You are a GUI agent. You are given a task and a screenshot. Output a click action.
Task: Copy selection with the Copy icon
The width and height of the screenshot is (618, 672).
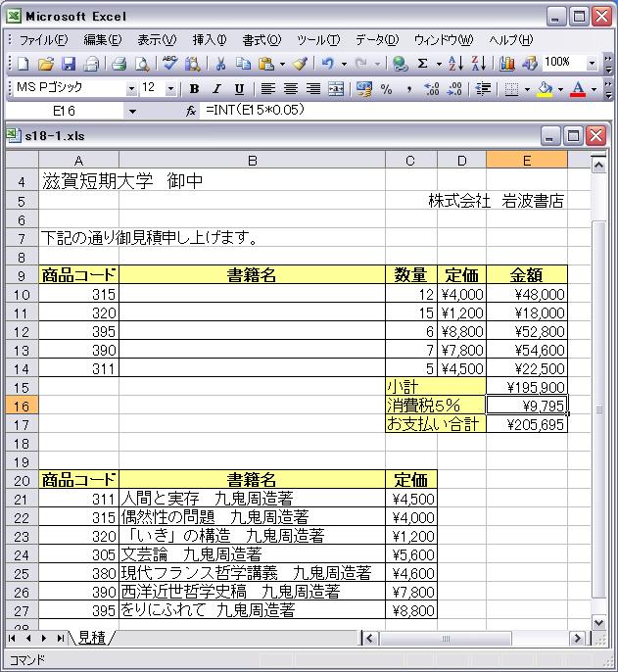[x=244, y=65]
